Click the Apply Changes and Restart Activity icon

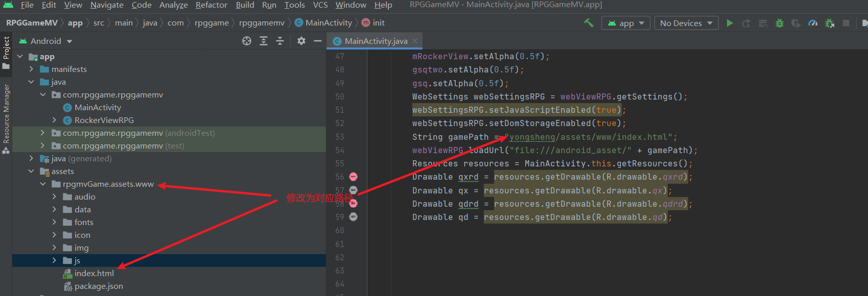[x=746, y=23]
